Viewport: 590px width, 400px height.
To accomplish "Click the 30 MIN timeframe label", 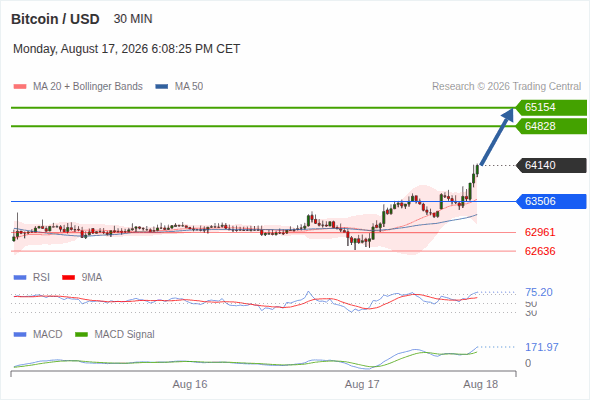I will point(133,19).
